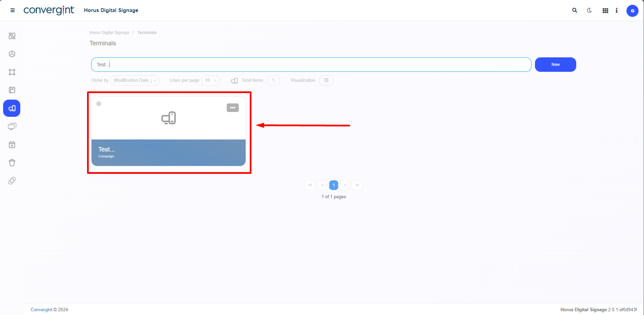Click the hexagon cube icon in the sidebar
644x315 pixels.
pos(12,54)
